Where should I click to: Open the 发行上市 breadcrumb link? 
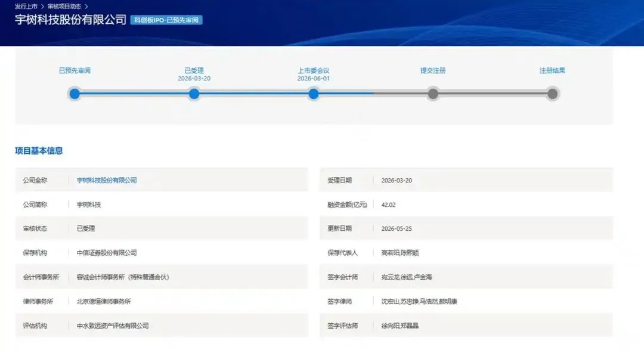point(26,7)
